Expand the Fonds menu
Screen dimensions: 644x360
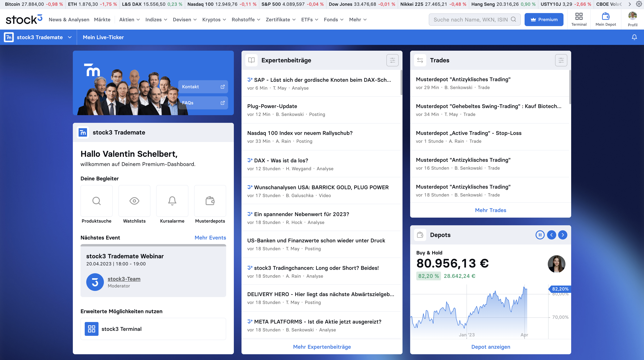point(334,20)
